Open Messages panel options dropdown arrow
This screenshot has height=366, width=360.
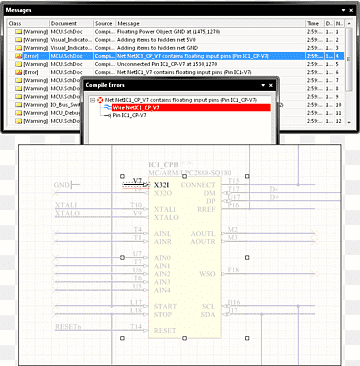pos(343,10)
